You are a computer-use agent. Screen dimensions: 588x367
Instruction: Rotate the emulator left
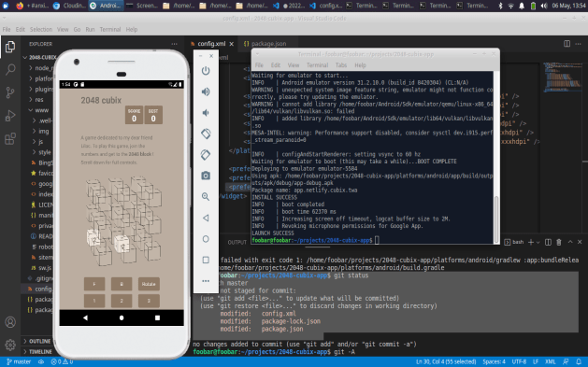(206, 134)
